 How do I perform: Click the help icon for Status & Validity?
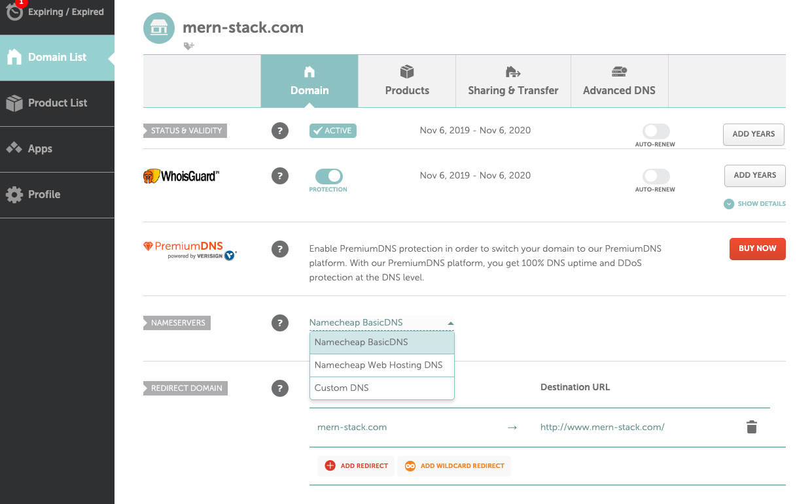click(x=280, y=131)
